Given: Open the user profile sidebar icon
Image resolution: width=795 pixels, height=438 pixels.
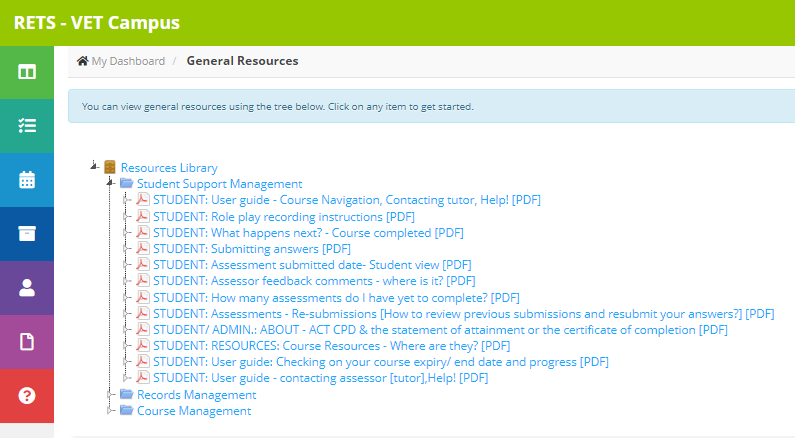Looking at the screenshot, I should (x=27, y=288).
